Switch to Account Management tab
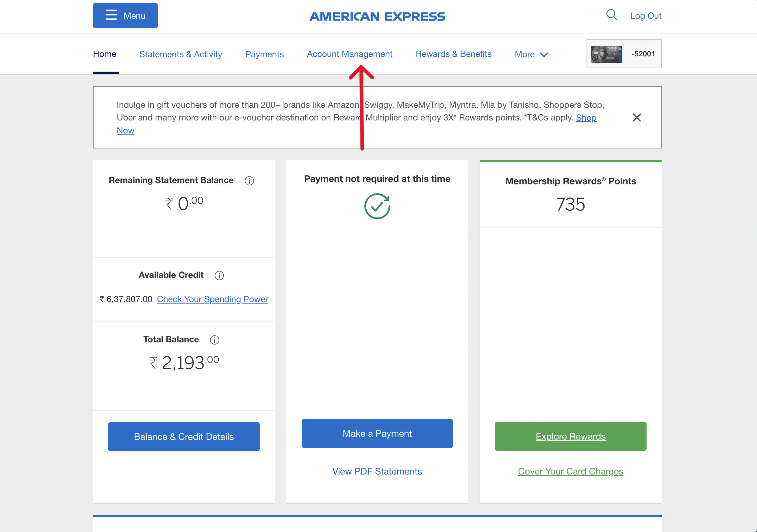The image size is (757, 532). click(x=350, y=54)
